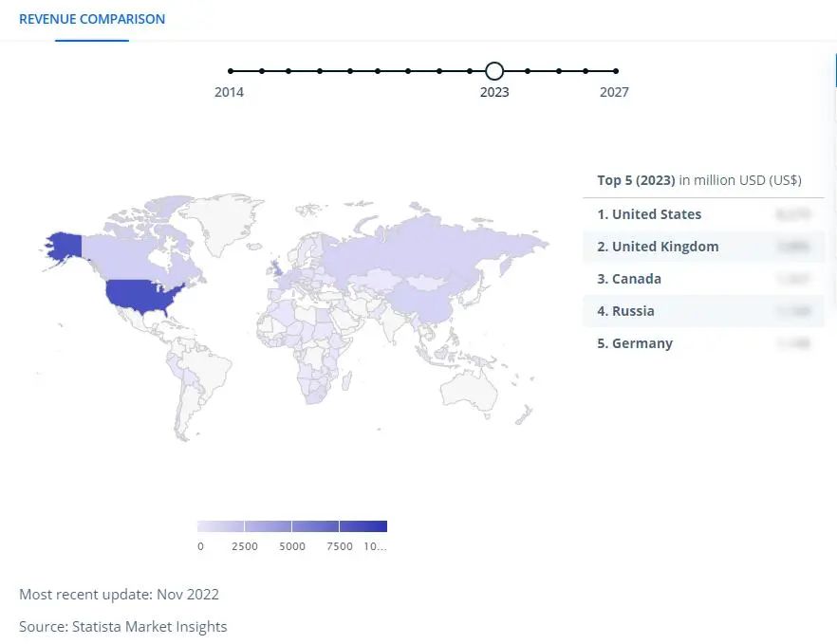Viewport: 837px width, 644px height.
Task: Select Russia row in Top 5 list
Action: pyautogui.click(x=703, y=311)
